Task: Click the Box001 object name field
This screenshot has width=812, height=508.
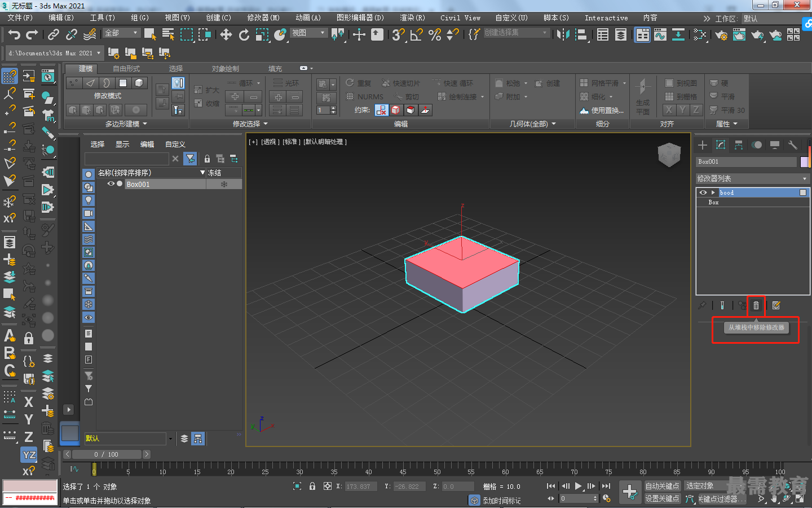Action: (747, 162)
